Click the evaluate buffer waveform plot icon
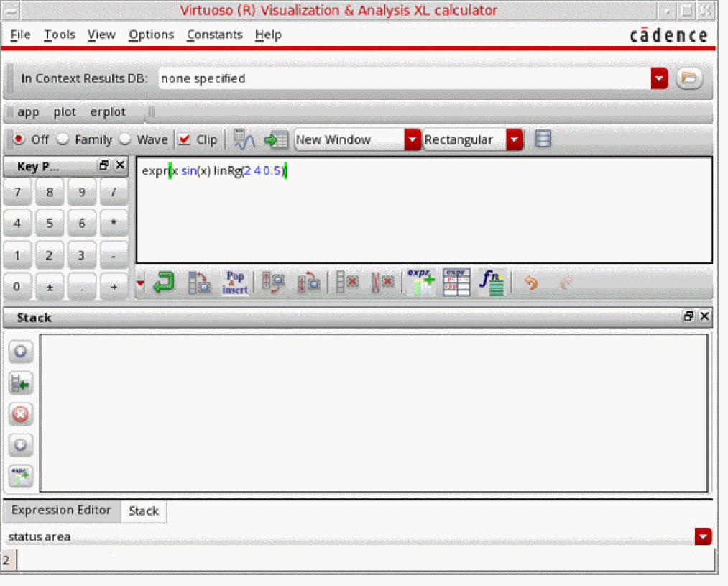The image size is (728, 586). click(244, 139)
